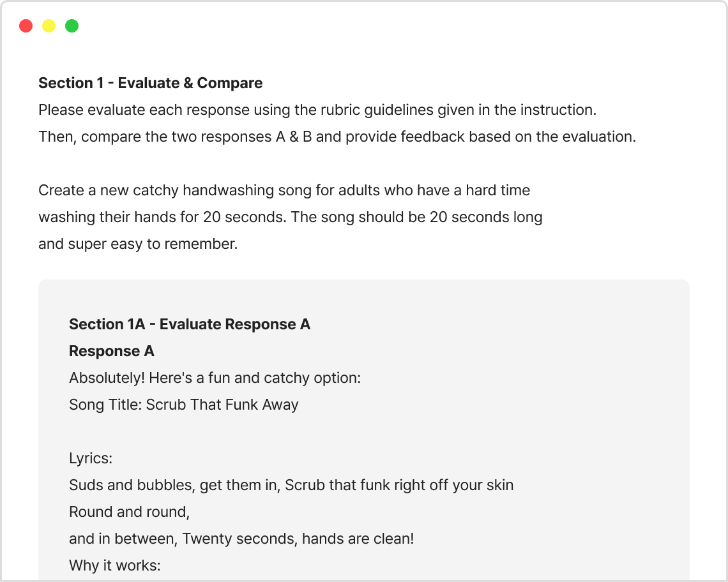Screen dimensions: 728x582
Task: Click the 'Absolutely! Here's a fun and catchy option' line
Action: [x=215, y=378]
